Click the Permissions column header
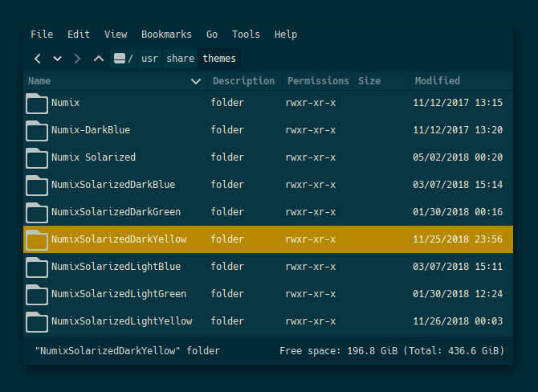 click(318, 81)
